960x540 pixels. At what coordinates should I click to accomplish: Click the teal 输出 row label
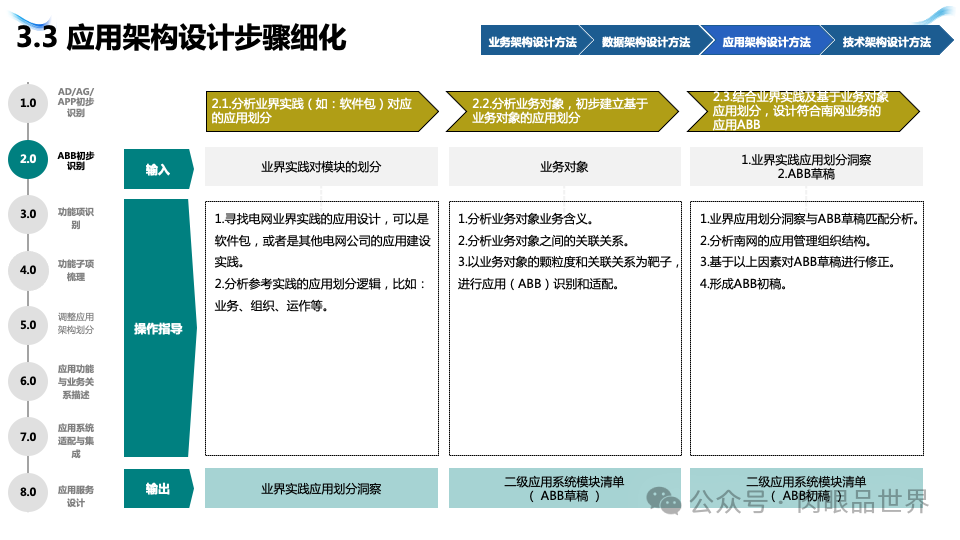tap(158, 489)
